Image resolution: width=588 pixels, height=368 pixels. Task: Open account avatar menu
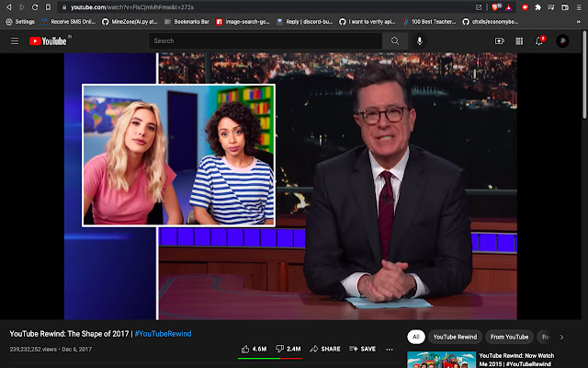[562, 40]
